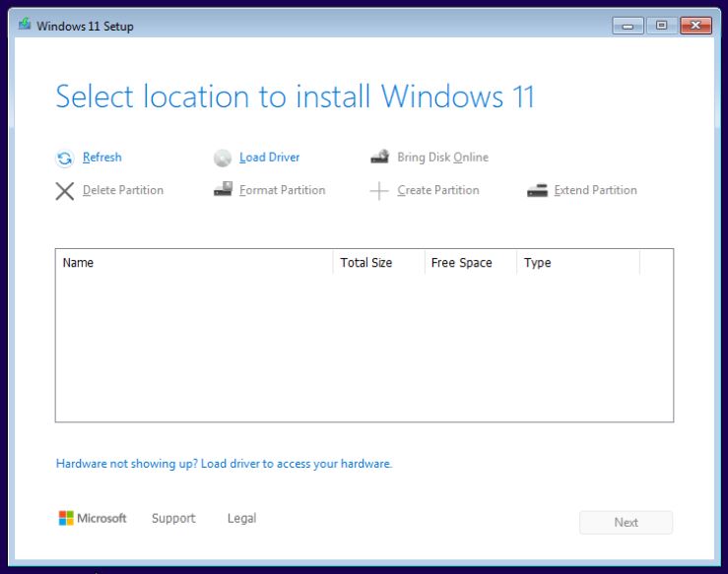Open the Support link

pos(173,518)
